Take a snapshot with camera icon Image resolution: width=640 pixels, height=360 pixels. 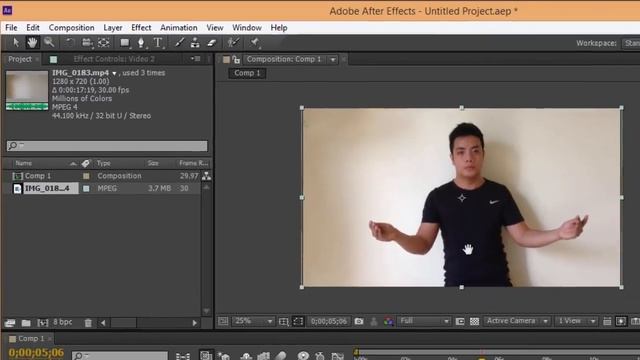(359, 321)
